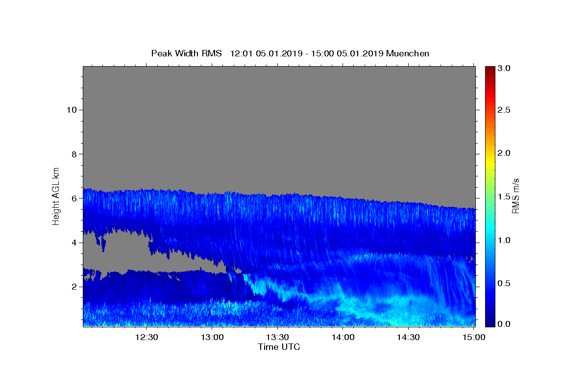
Task: Click the colorbar value 2.5
Action: pos(505,110)
